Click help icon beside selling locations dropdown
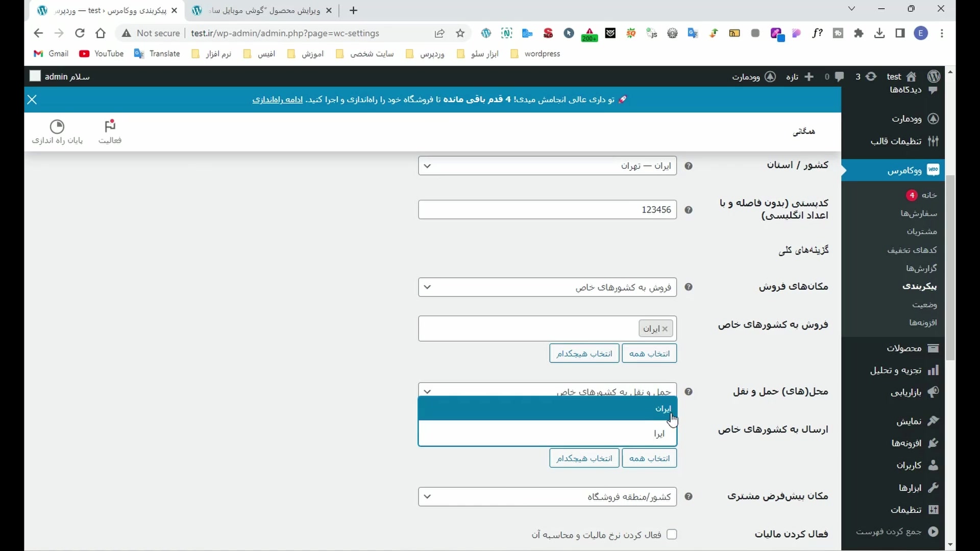The width and height of the screenshot is (980, 551). pos(689,287)
